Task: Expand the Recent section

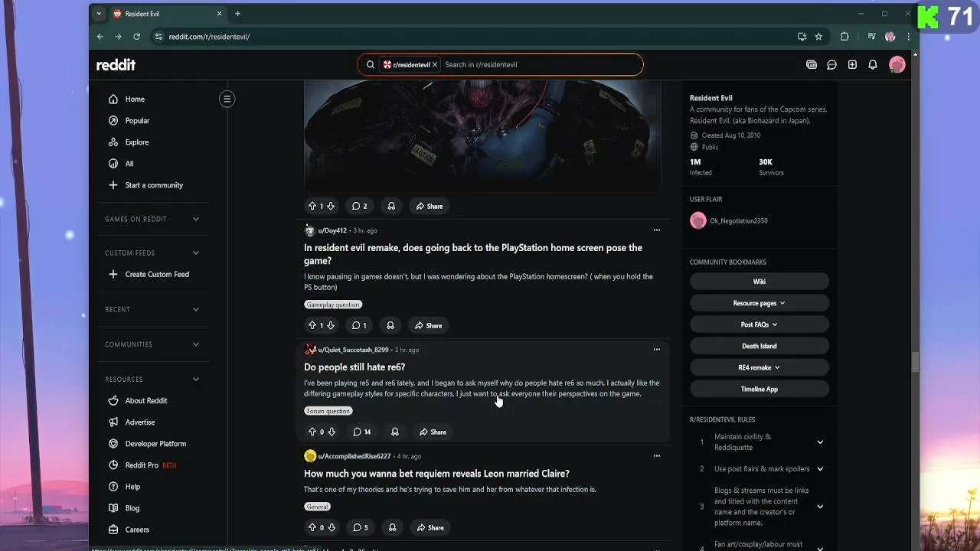Action: (x=196, y=309)
